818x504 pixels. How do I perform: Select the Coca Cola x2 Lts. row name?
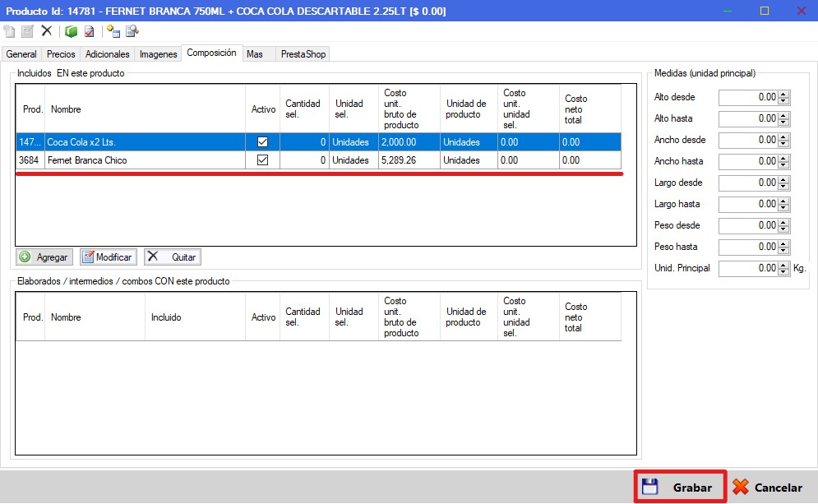click(x=145, y=142)
